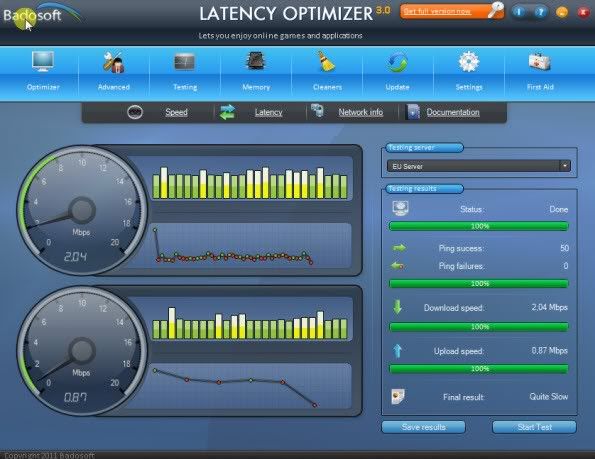Open the Cleaners broom icon
The height and width of the screenshot is (459, 595).
326,61
